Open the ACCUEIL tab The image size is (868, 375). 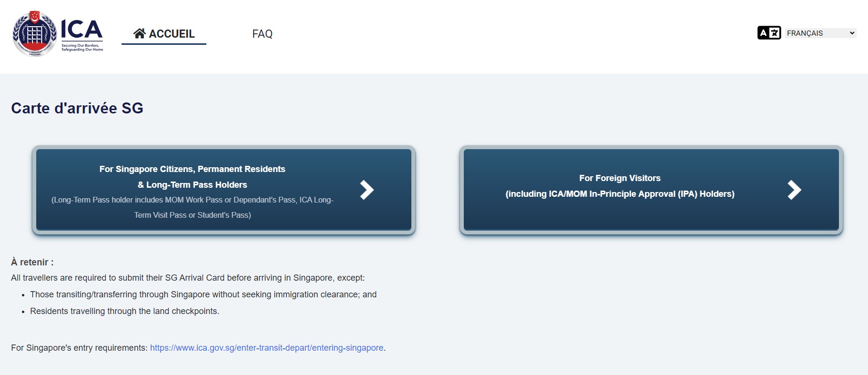point(164,34)
